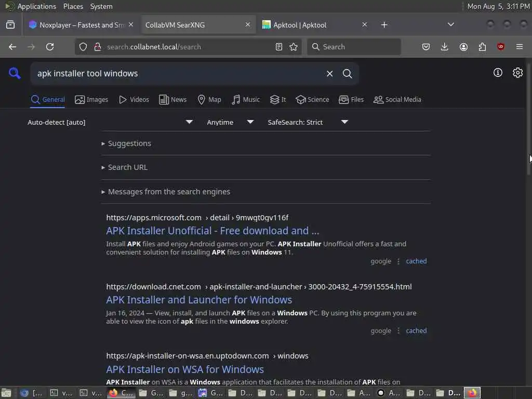Image resolution: width=532 pixels, height=399 pixels.
Task: Toggle reader view icon in address bar
Action: tap(279, 47)
